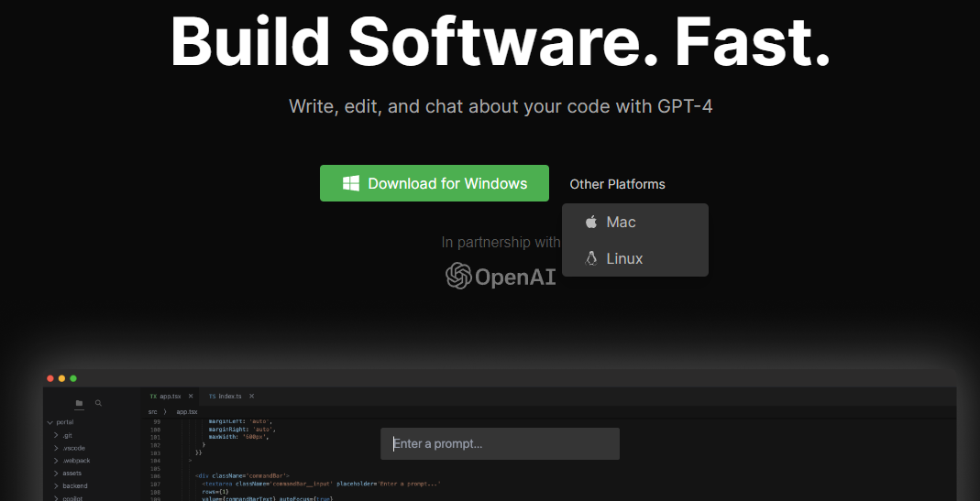Open the Other Platforms dropdown
Screen dimensions: 980x501
[x=617, y=184]
